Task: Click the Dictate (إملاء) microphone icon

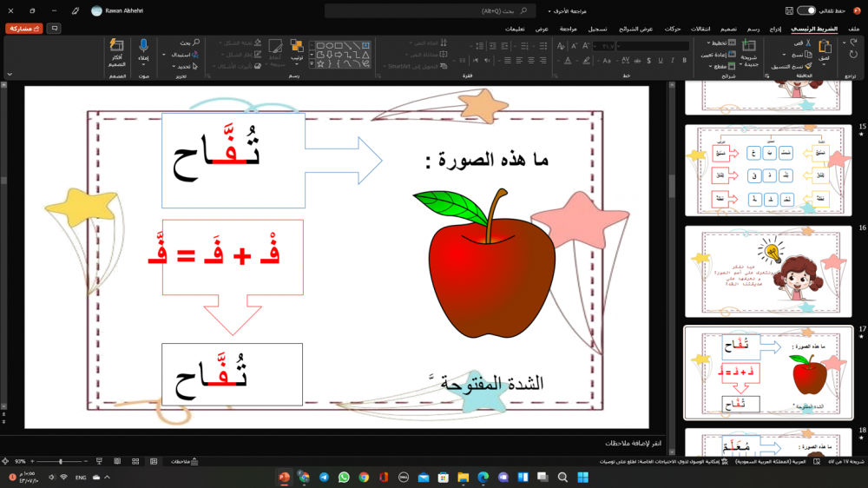Action: [x=143, y=45]
